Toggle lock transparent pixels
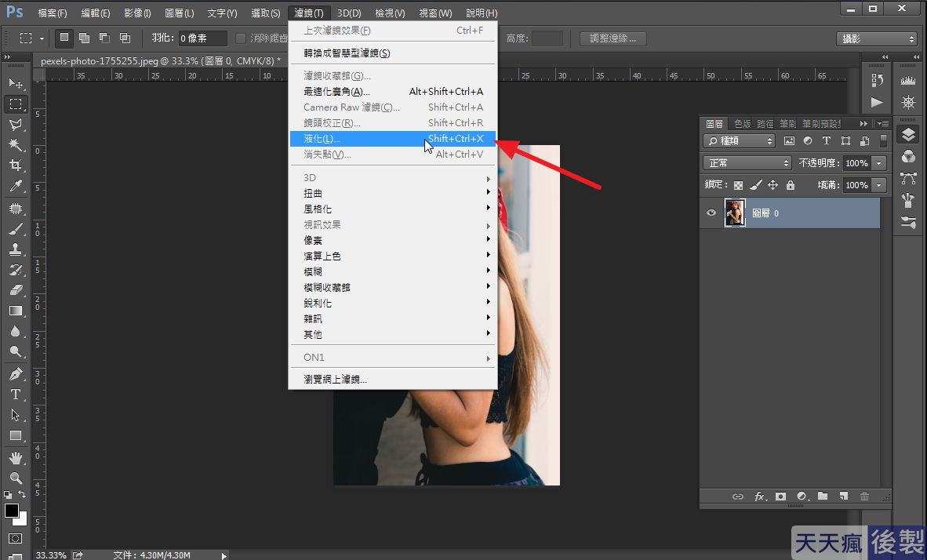Screen dimensions: 927x560 739,185
